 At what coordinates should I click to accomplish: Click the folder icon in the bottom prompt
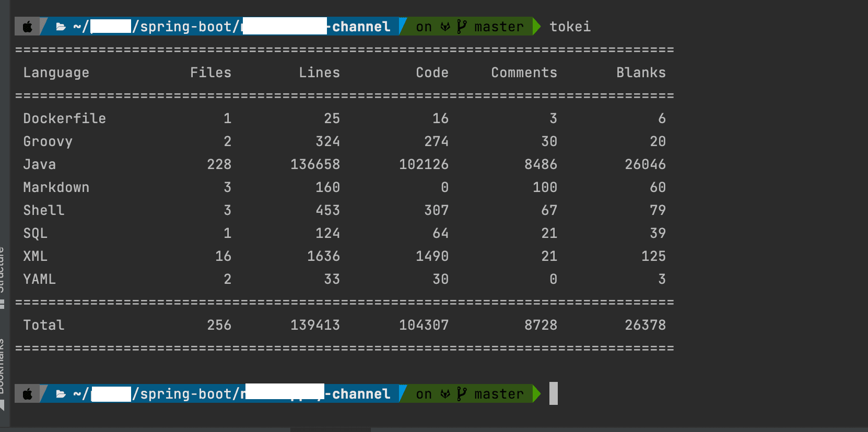pyautogui.click(x=61, y=394)
